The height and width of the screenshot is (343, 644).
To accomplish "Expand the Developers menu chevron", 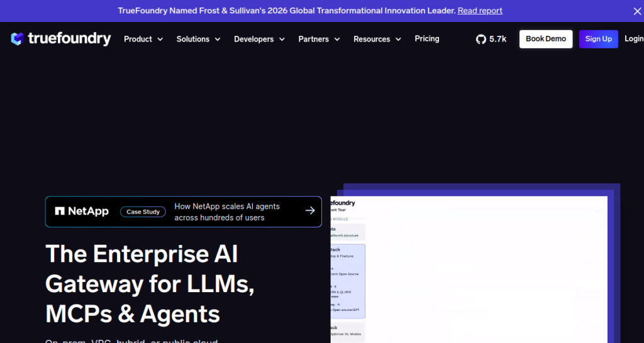I will pos(282,40).
